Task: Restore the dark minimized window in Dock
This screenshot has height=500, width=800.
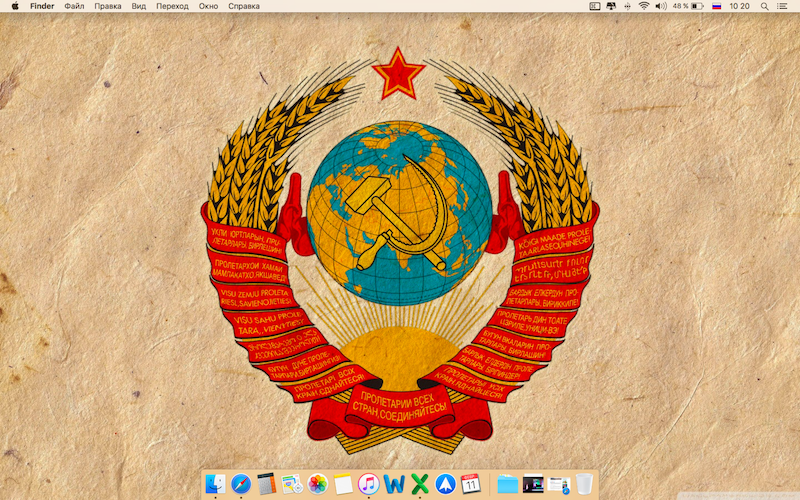Action: tap(533, 484)
